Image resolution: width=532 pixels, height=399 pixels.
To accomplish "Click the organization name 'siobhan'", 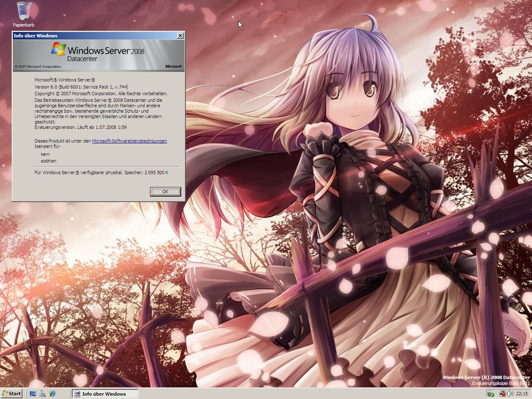I will (48, 161).
